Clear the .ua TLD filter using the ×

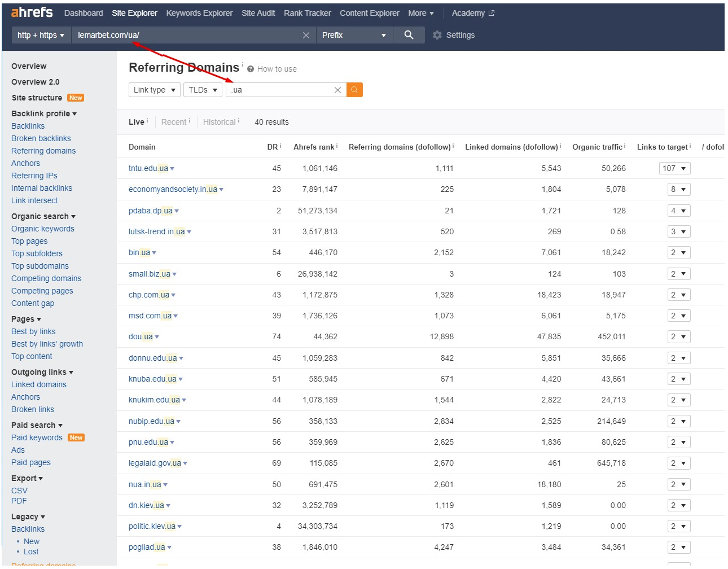click(337, 90)
